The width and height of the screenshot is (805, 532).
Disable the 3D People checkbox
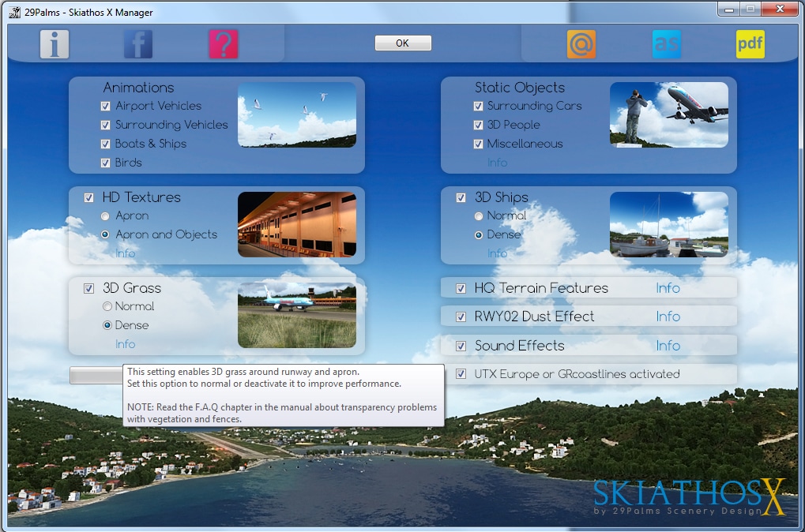click(478, 125)
